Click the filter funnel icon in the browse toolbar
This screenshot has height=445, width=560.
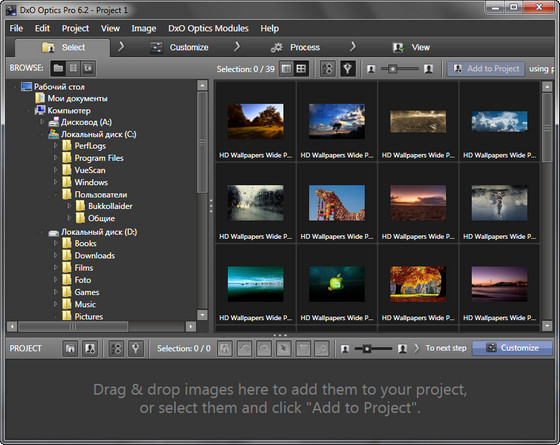pos(348,69)
